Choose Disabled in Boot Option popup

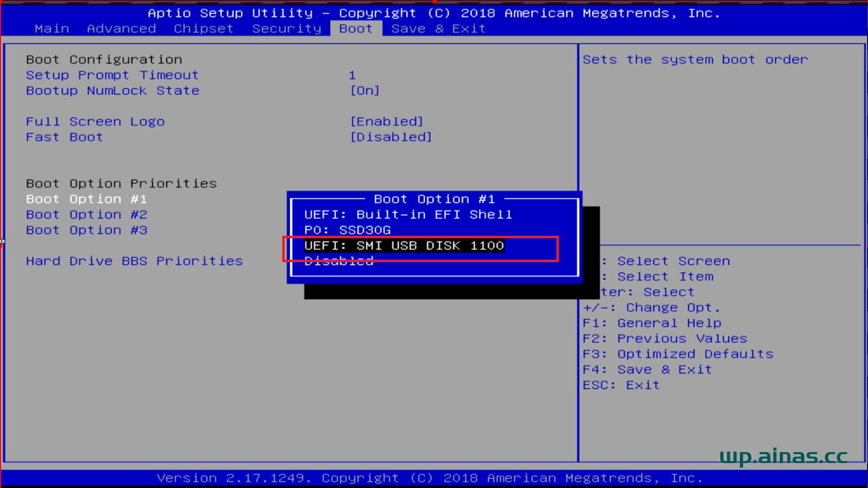(339, 261)
